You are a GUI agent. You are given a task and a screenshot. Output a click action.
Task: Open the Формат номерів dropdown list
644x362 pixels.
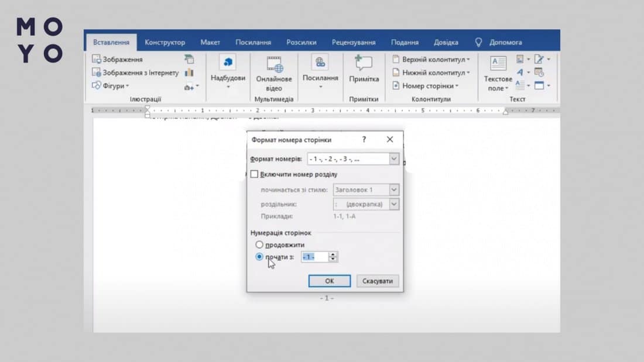394,159
